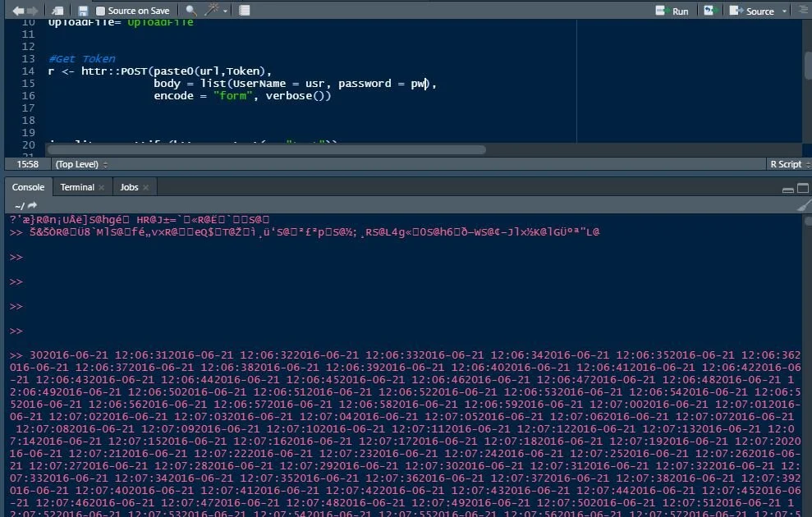Maximize the Console pane
The height and width of the screenshot is (517, 812).
(802, 187)
